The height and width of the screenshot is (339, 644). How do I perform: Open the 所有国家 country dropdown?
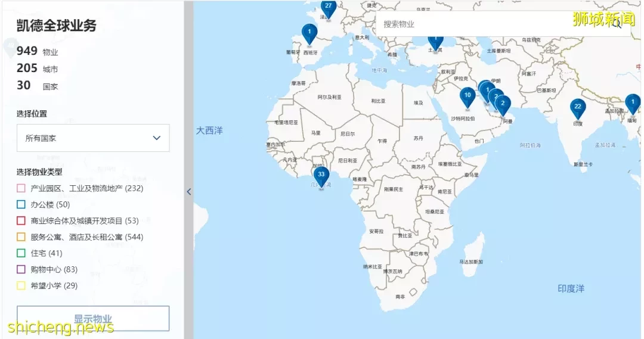pyautogui.click(x=93, y=138)
